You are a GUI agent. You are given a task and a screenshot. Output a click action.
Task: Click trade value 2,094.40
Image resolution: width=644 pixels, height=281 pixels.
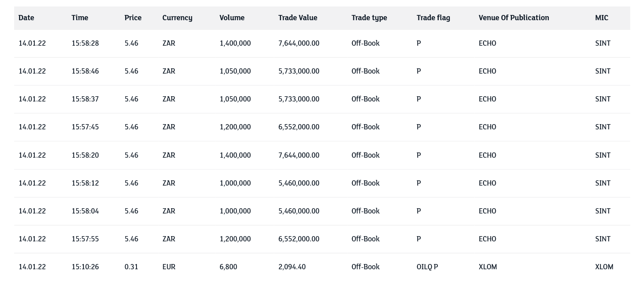pos(292,267)
